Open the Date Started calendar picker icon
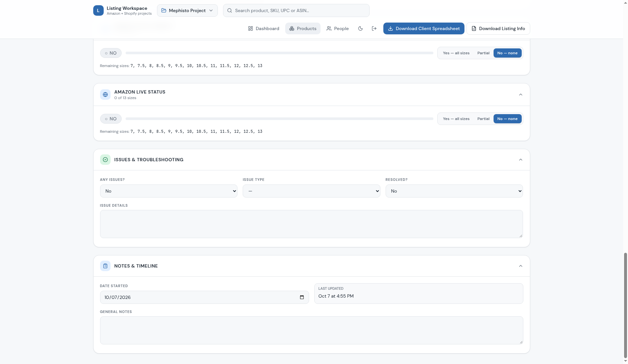Screen dimensions: 628x364 [x=302, y=297]
